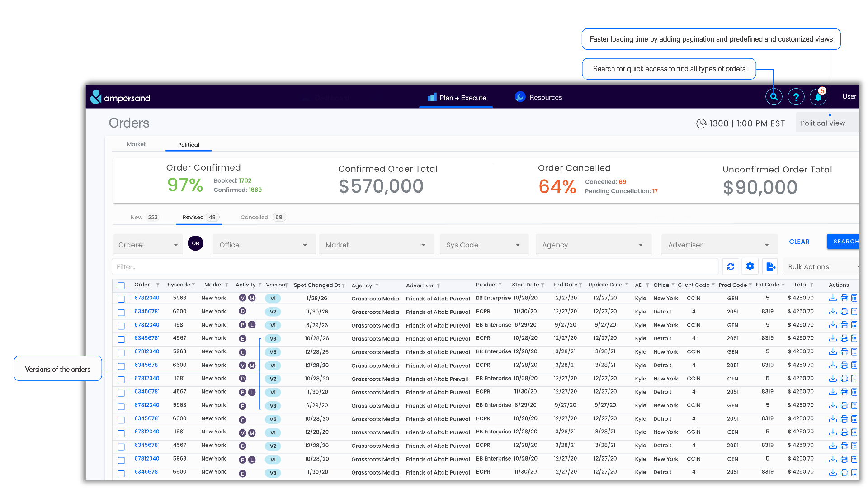Focus the Filter text field
Screen dimensions: 868x489
tap(415, 267)
